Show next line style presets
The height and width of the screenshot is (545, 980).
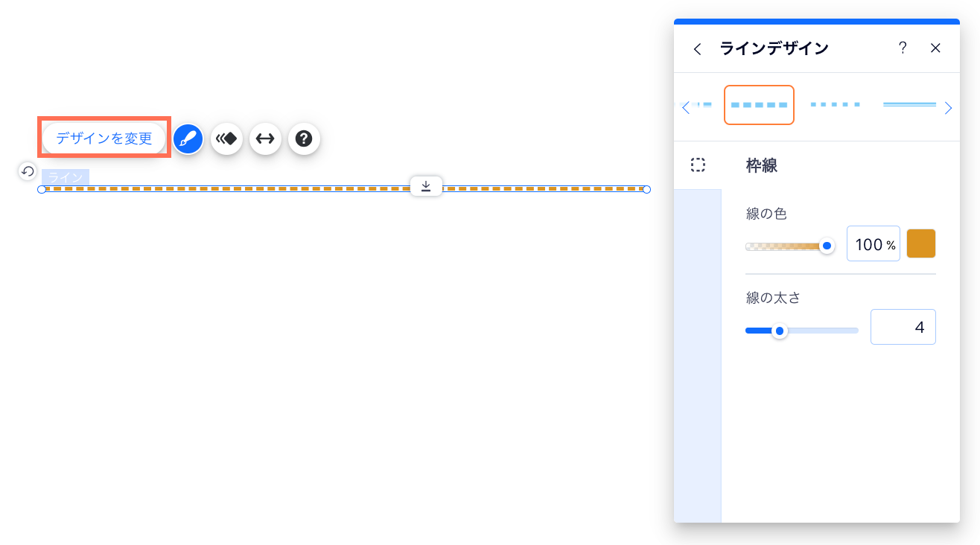click(948, 108)
